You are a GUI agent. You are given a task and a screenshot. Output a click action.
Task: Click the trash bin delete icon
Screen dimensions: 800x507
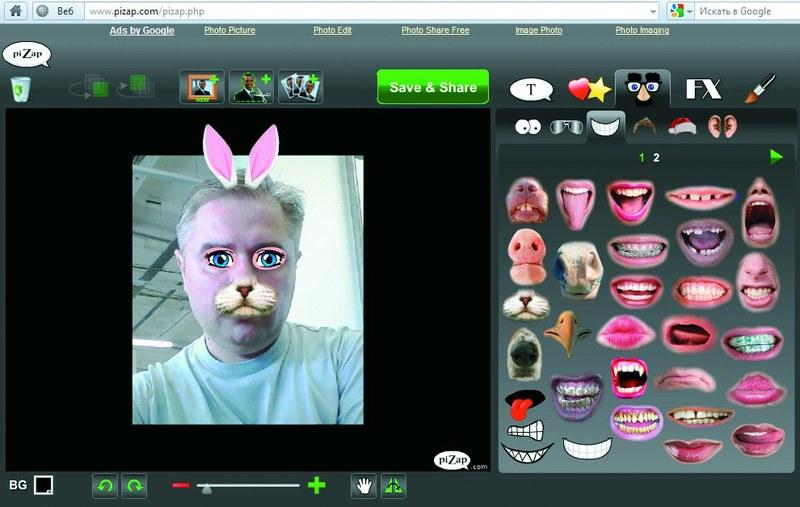[x=20, y=89]
